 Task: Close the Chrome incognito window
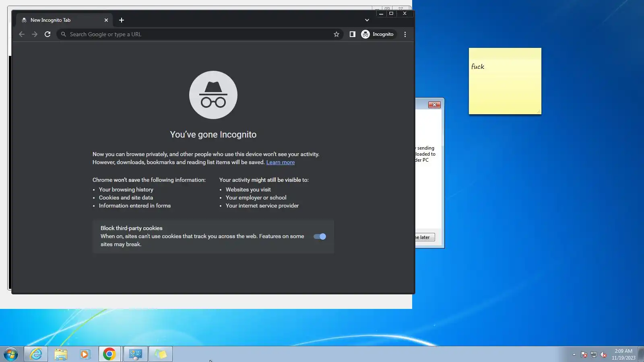click(x=405, y=14)
